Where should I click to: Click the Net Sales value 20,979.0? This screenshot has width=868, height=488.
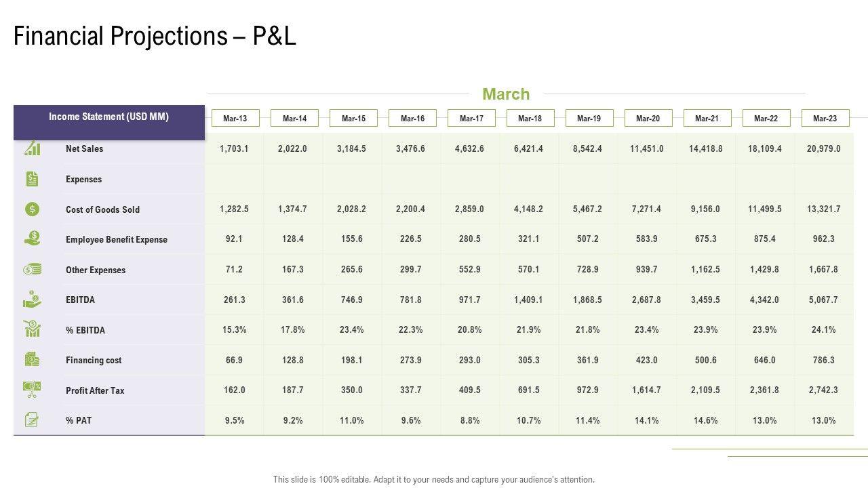(x=824, y=148)
